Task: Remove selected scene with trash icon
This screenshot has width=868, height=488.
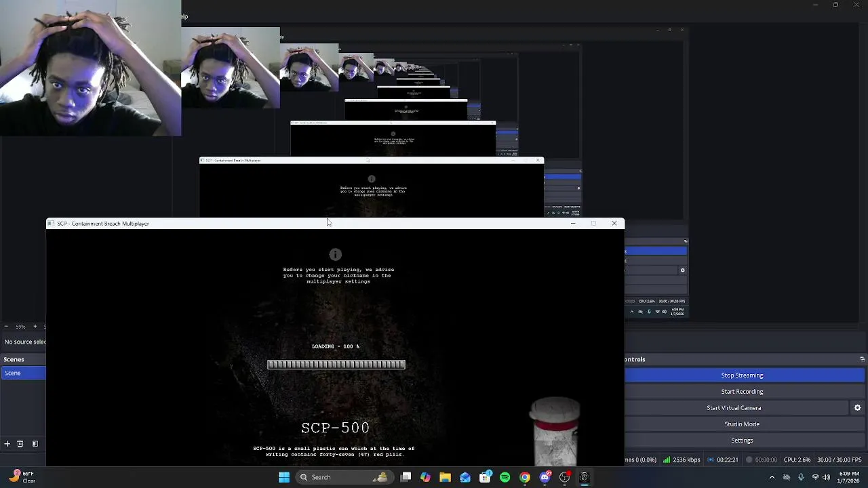Action: [x=20, y=444]
